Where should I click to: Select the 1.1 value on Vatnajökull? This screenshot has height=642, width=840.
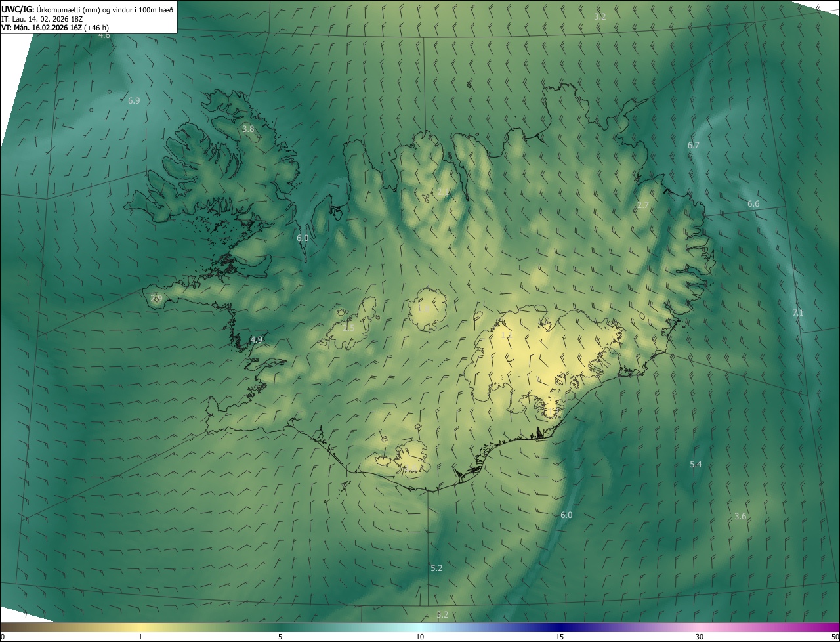506,335
